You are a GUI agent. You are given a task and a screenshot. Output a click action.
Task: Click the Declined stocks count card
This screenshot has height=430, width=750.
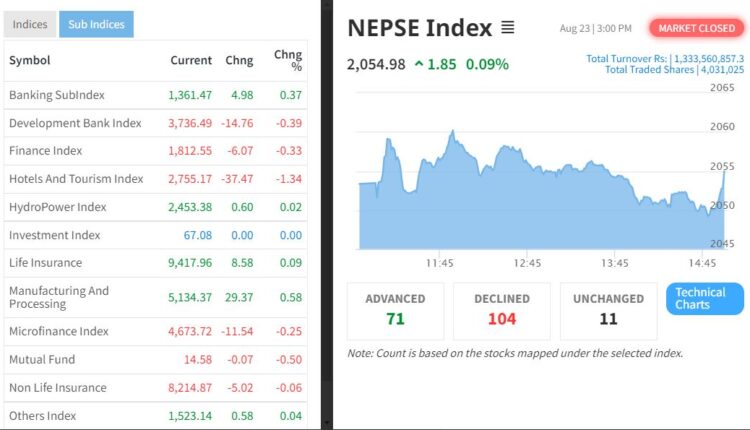click(x=501, y=310)
